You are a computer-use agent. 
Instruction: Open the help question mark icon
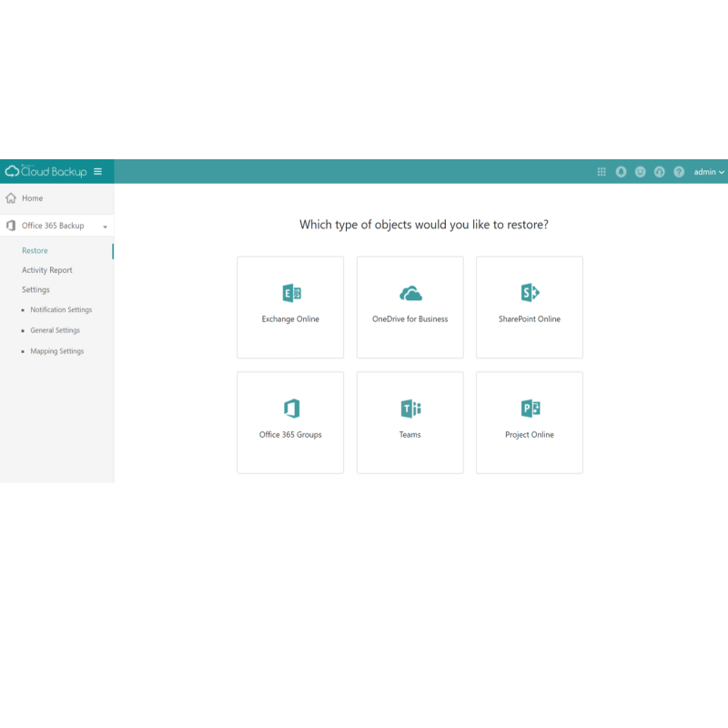(679, 172)
